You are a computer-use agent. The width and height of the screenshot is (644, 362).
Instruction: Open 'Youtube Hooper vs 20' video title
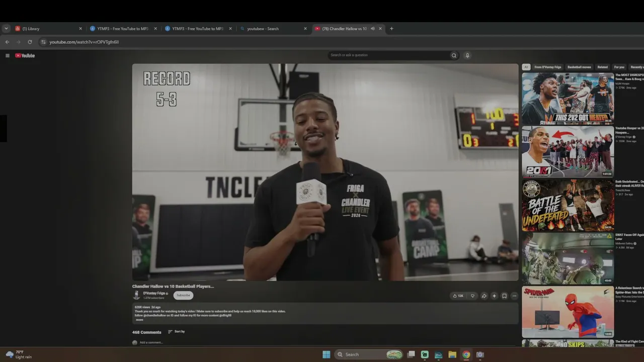629,131
